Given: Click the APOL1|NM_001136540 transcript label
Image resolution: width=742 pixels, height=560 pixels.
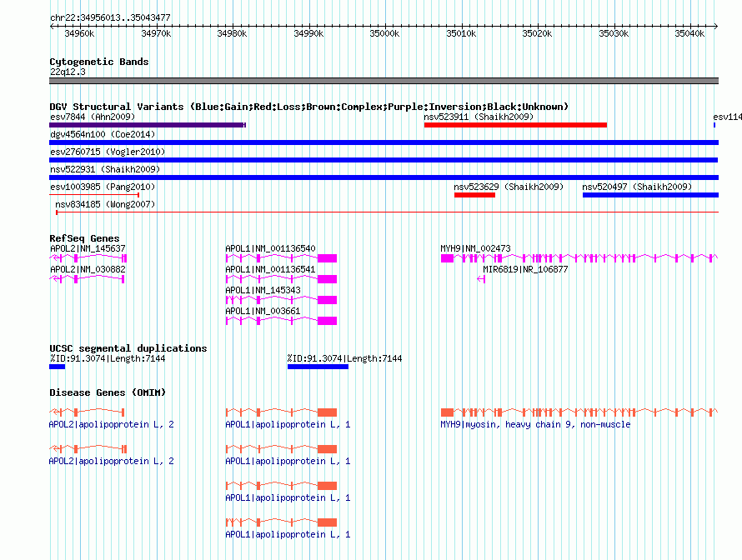Looking at the screenshot, I should [270, 248].
